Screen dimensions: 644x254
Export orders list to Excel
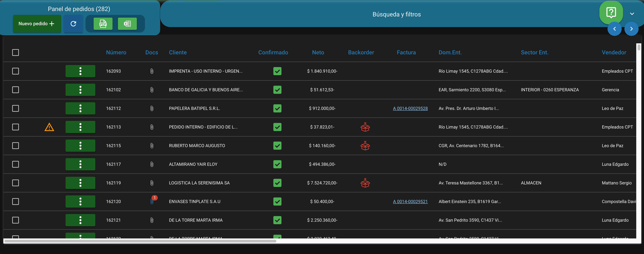(127, 24)
